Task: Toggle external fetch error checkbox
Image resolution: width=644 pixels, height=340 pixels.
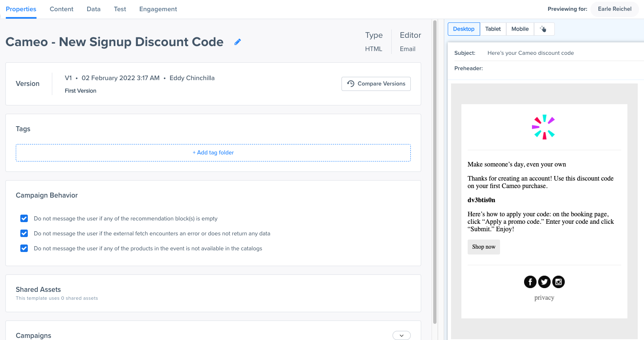Action: tap(24, 233)
